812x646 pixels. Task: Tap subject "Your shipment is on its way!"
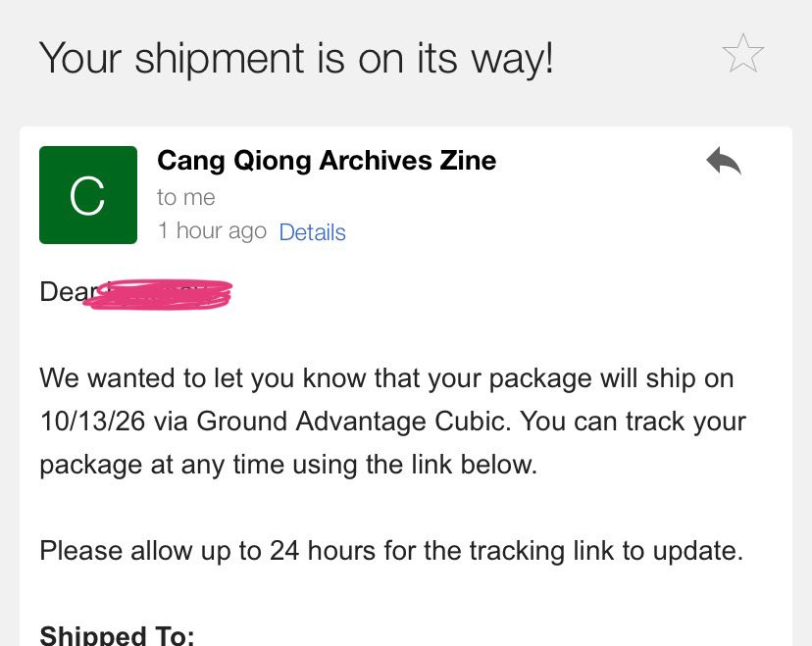(x=296, y=59)
